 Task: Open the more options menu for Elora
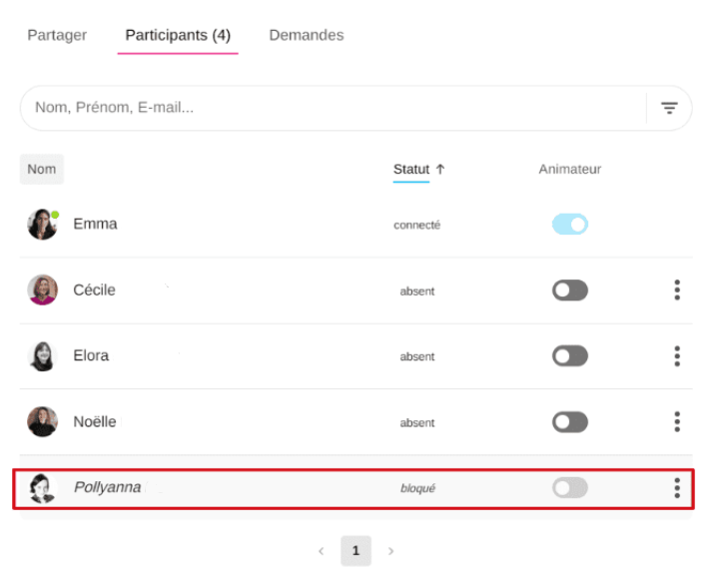[x=677, y=356]
